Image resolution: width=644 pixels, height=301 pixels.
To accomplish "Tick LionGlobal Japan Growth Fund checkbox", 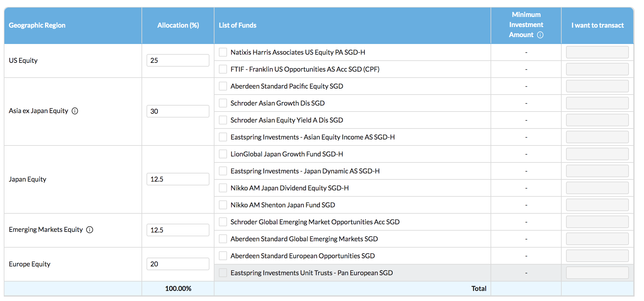I will click(223, 154).
